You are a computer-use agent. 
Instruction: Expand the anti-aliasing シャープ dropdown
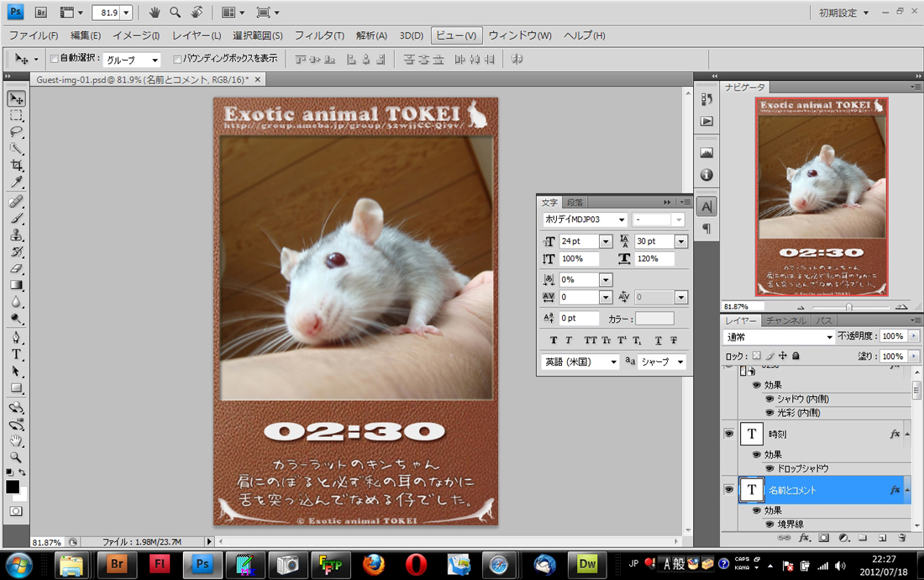click(x=662, y=362)
